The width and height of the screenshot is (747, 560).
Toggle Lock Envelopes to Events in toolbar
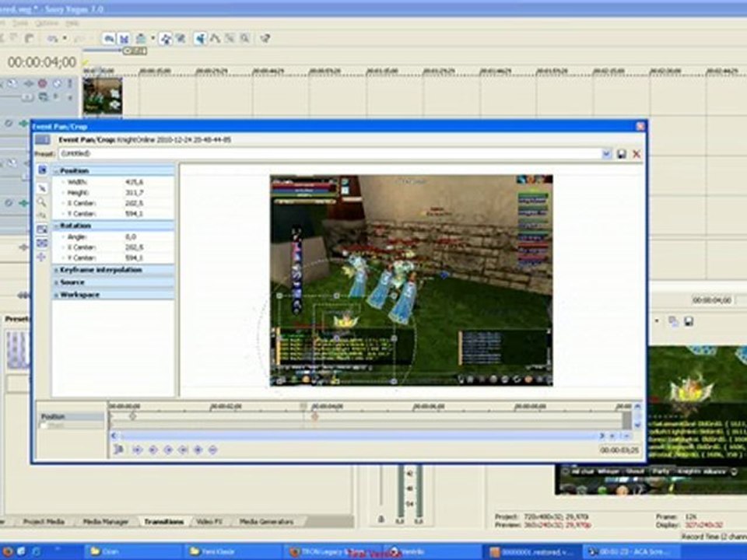pyautogui.click(x=166, y=39)
